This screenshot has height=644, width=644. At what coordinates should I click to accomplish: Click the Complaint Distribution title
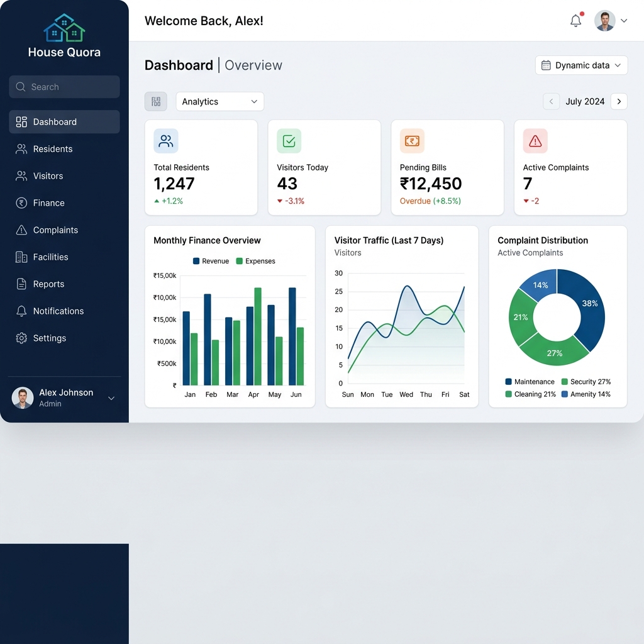543,240
